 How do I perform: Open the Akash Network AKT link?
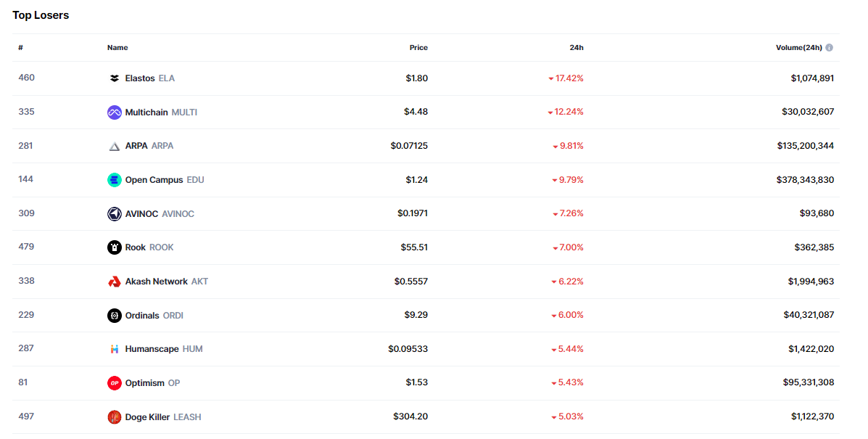click(x=166, y=282)
